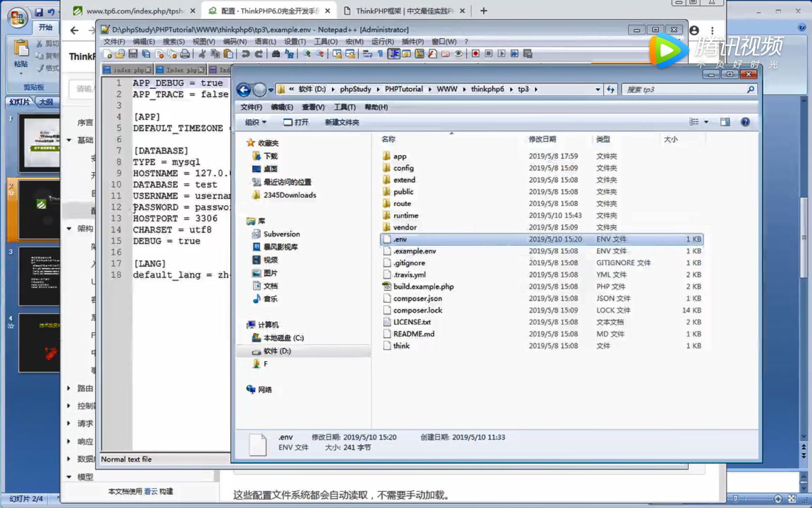Image resolution: width=812 pixels, height=508 pixels.
Task: Click the 打开 button in Explorer toolbar
Action: 295,122
